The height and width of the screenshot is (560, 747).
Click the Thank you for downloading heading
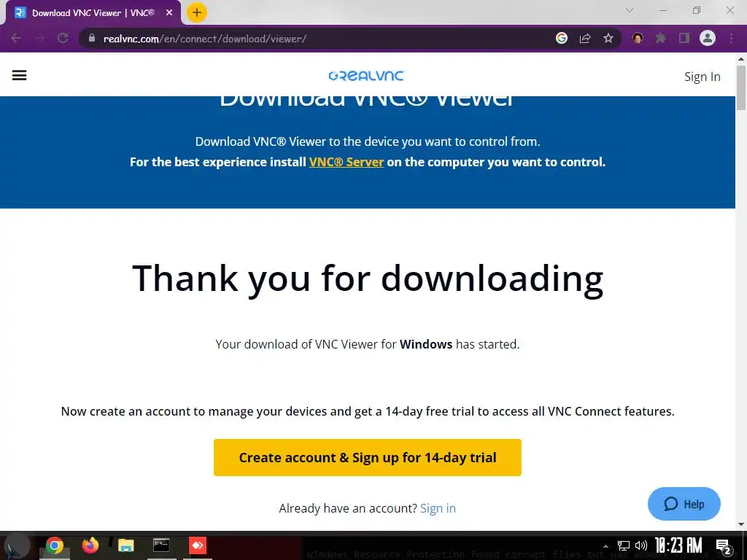368,279
